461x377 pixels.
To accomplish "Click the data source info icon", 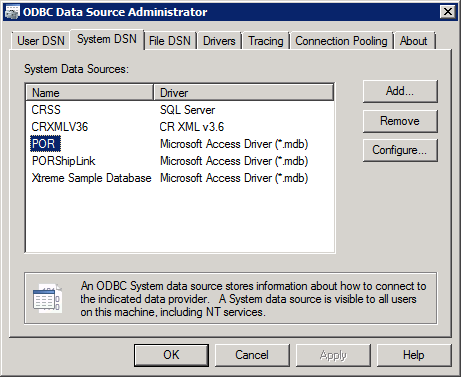I will click(47, 298).
